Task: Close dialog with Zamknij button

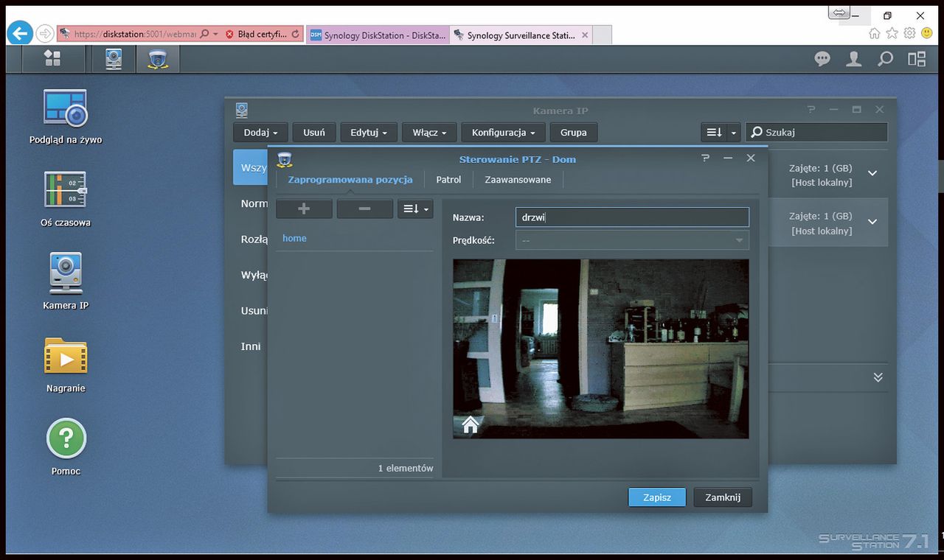Action: pyautogui.click(x=723, y=497)
